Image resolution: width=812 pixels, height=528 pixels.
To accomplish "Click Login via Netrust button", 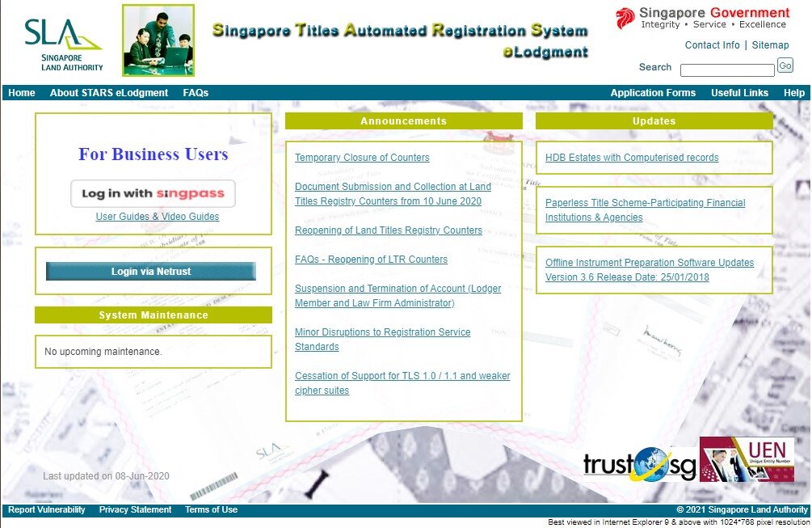I will (x=151, y=271).
